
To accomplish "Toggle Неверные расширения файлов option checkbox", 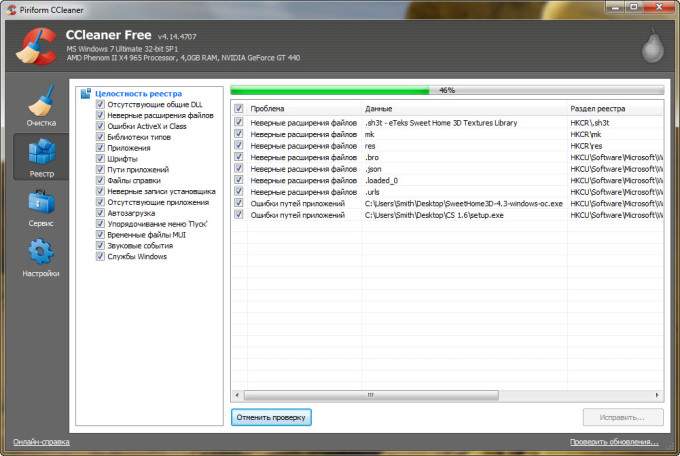I will point(100,115).
